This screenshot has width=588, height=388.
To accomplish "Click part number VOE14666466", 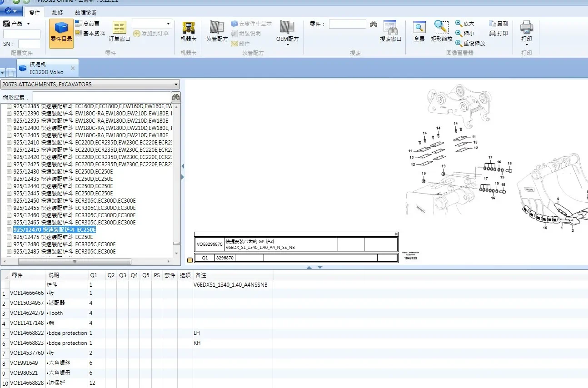I will [27, 293].
